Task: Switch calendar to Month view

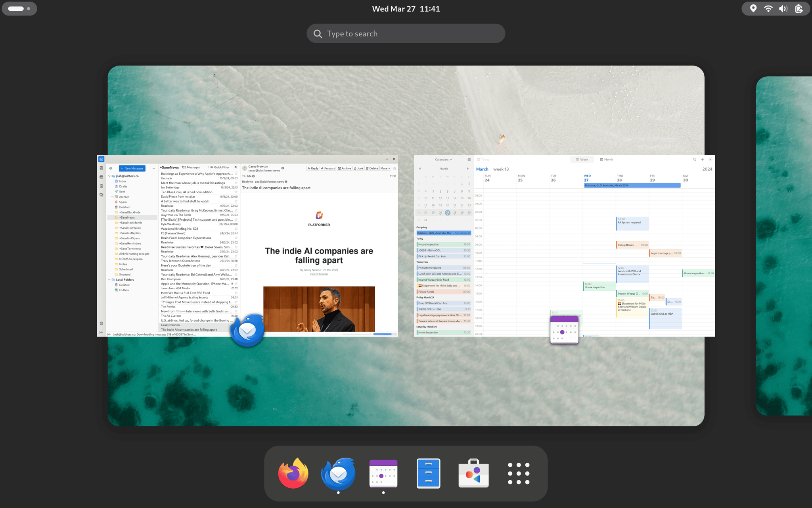Action: (x=606, y=160)
